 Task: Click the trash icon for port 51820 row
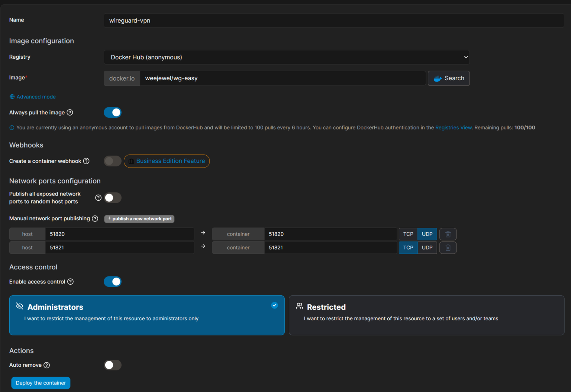click(448, 234)
